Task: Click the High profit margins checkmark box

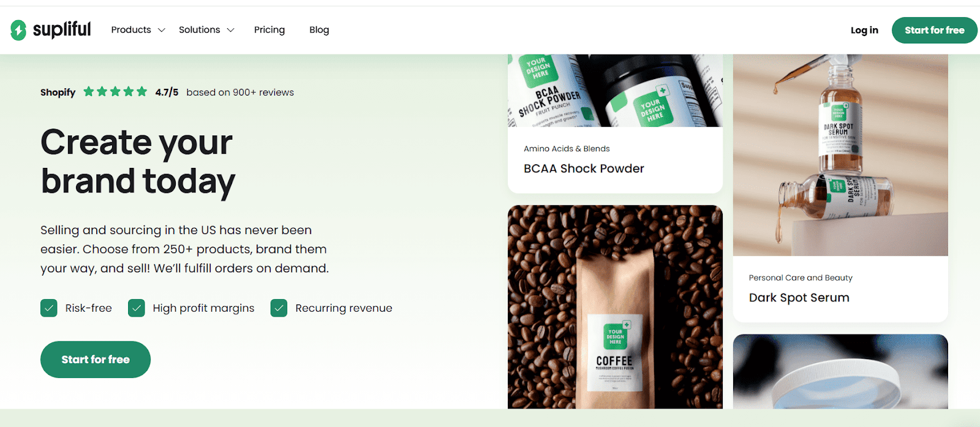Action: coord(136,308)
